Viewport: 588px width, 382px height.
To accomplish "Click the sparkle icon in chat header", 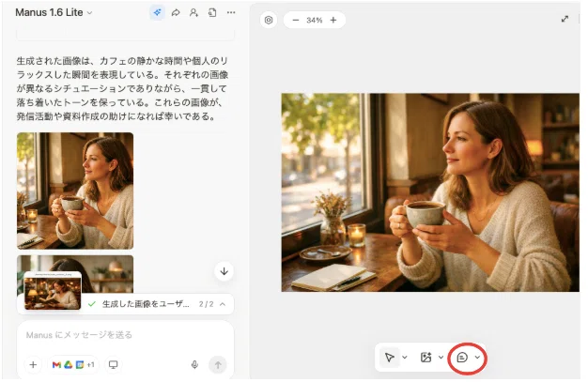I will (x=157, y=12).
